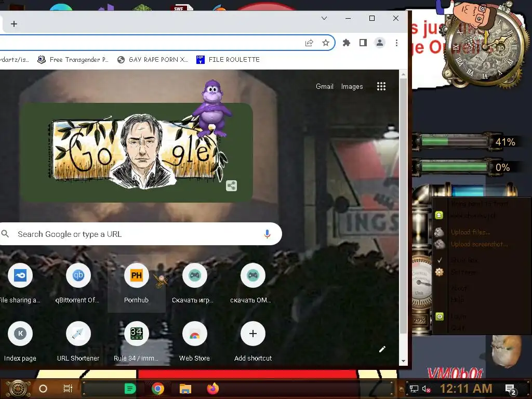Click the 12:11 AM taskbar clock
The width and height of the screenshot is (532, 399).
tap(466, 389)
